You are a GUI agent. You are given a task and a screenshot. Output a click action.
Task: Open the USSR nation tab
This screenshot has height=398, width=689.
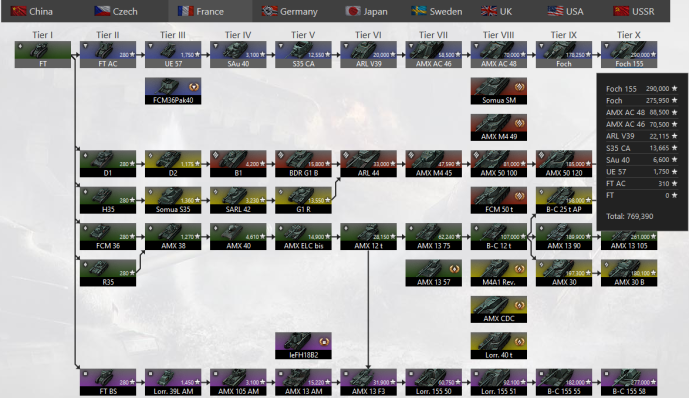(634, 11)
